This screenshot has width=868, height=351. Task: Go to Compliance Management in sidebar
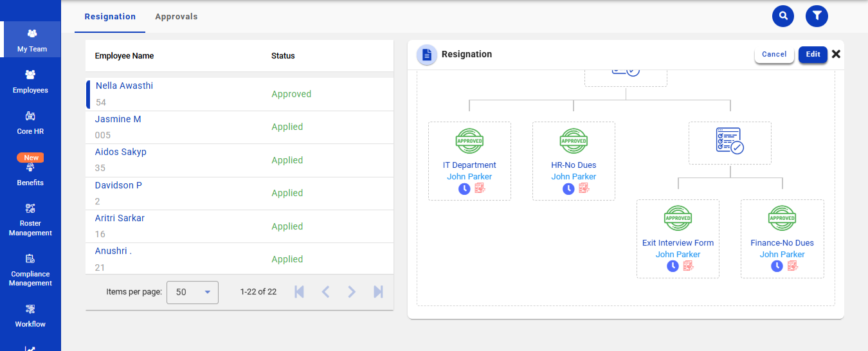tap(30, 270)
